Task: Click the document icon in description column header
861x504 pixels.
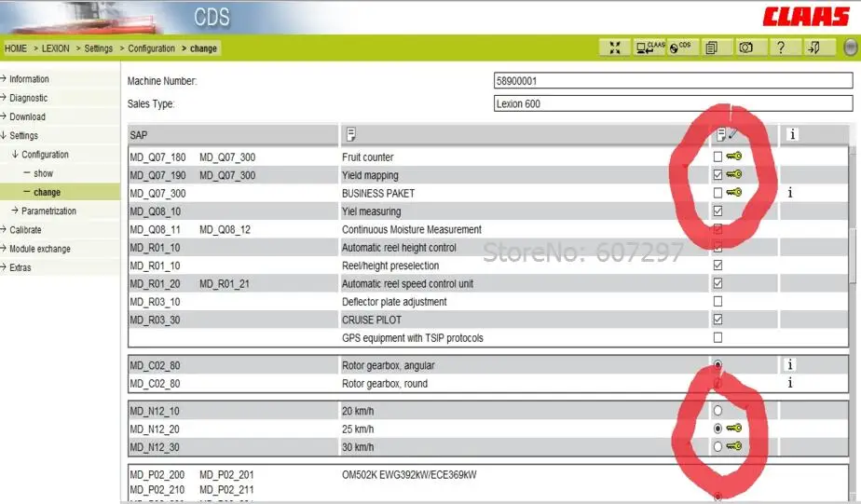Action: tap(351, 134)
